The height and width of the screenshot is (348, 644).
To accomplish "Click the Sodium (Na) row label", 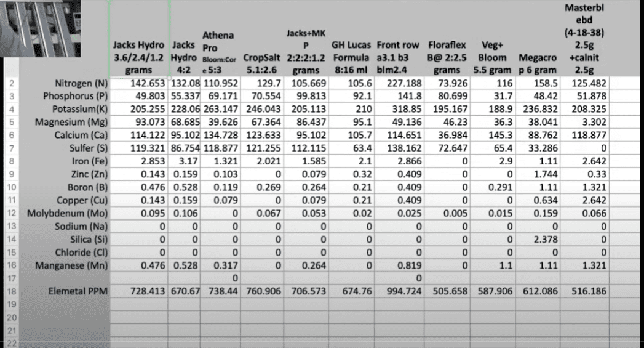I will pos(81,227).
